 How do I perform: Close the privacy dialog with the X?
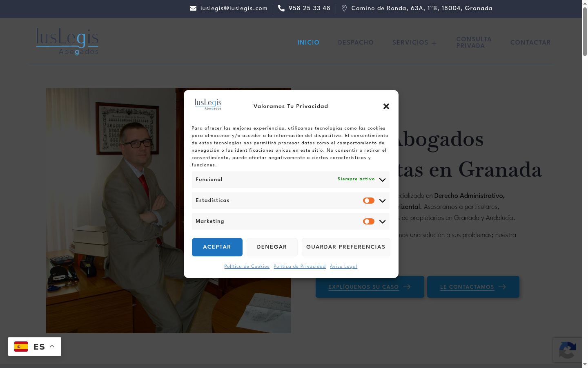pos(386,106)
